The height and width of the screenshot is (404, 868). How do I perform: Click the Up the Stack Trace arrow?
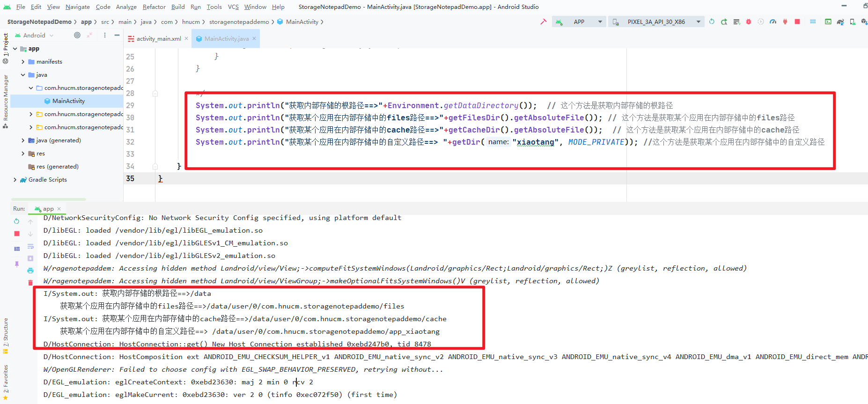[30, 221]
